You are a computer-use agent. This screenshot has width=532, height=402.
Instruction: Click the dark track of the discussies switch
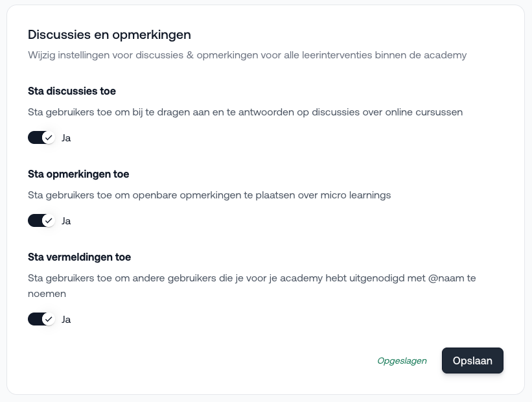coord(34,137)
